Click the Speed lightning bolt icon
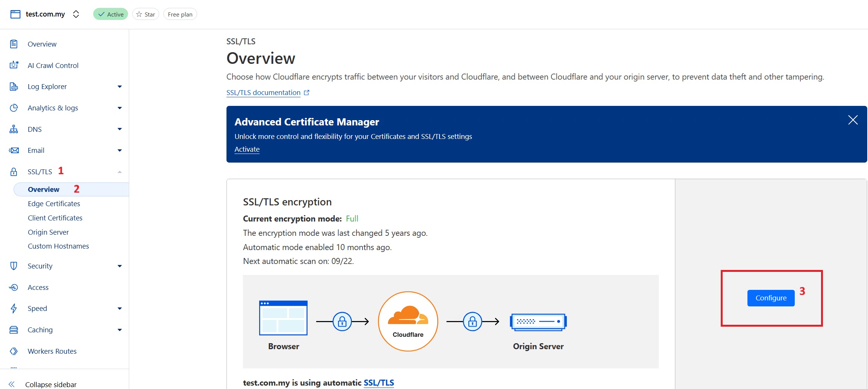Screen dimensions: 868x389 point(14,308)
